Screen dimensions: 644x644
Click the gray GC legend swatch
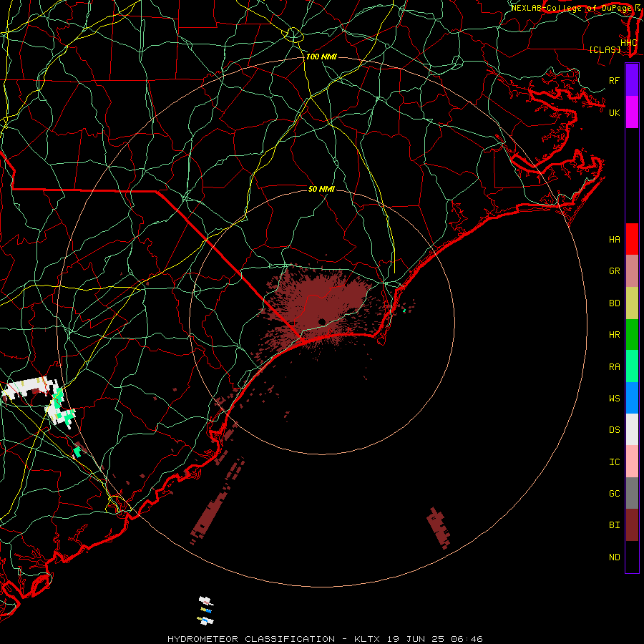[x=632, y=493]
